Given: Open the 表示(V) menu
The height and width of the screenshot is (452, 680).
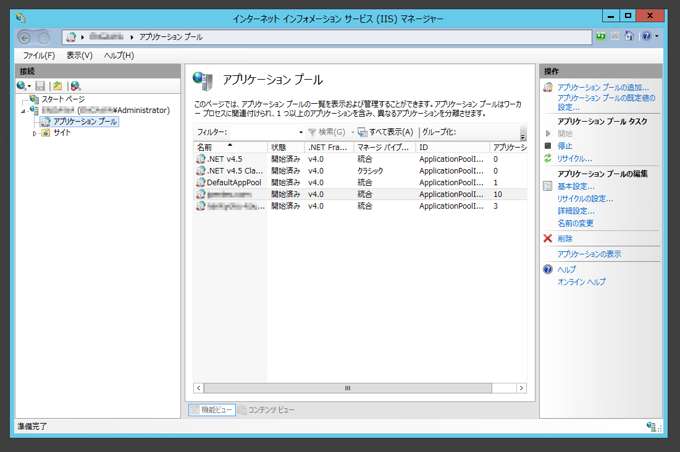Looking at the screenshot, I should [79, 56].
